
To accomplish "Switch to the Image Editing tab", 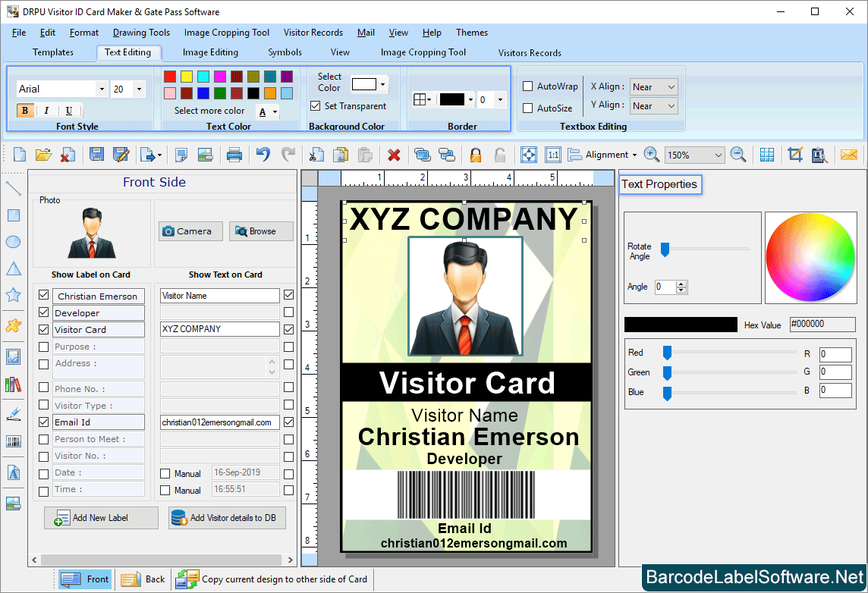I will point(210,52).
